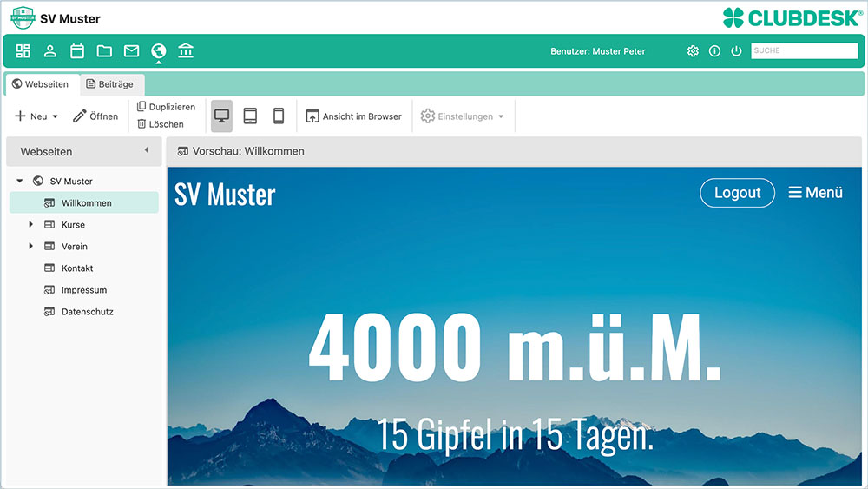The width and height of the screenshot is (868, 489).
Task: Open the contacts person icon
Action: pos(49,51)
